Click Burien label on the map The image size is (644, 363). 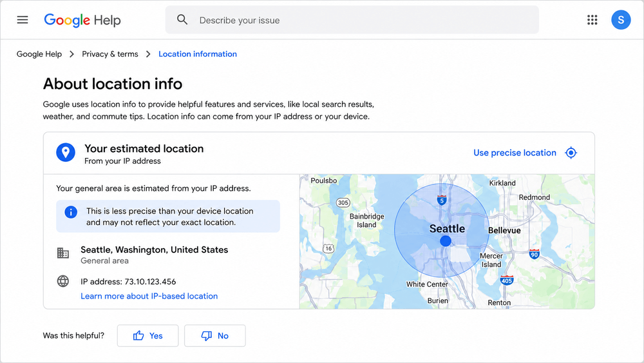(x=438, y=300)
